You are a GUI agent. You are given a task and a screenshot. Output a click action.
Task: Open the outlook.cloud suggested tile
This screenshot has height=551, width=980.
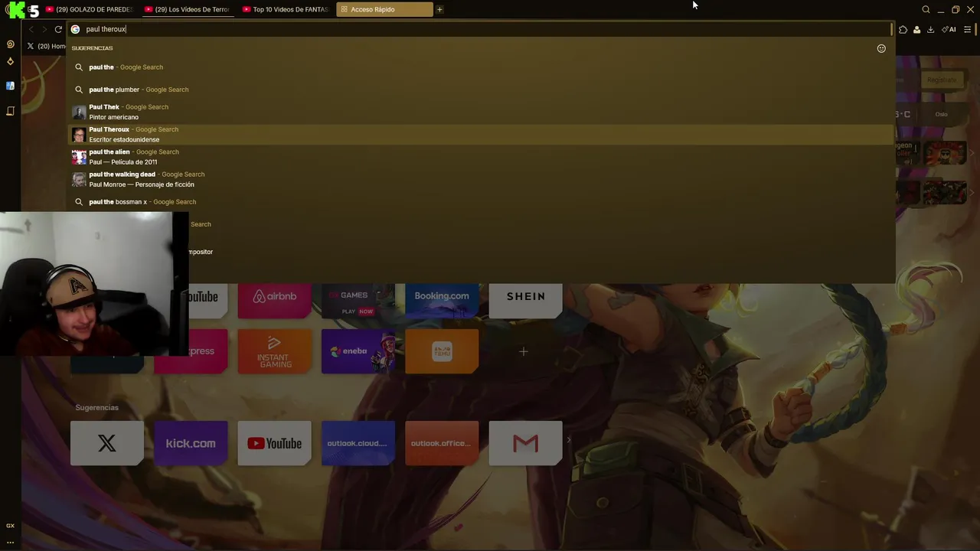click(x=358, y=443)
